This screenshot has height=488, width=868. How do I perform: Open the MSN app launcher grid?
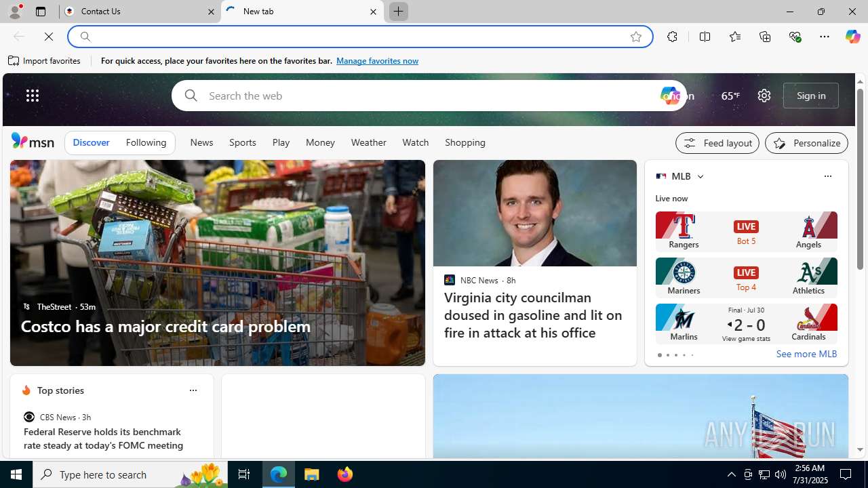point(33,96)
